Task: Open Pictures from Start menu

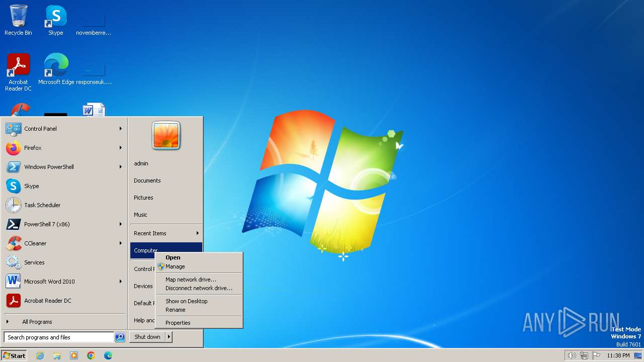Action: pyautogui.click(x=166, y=198)
